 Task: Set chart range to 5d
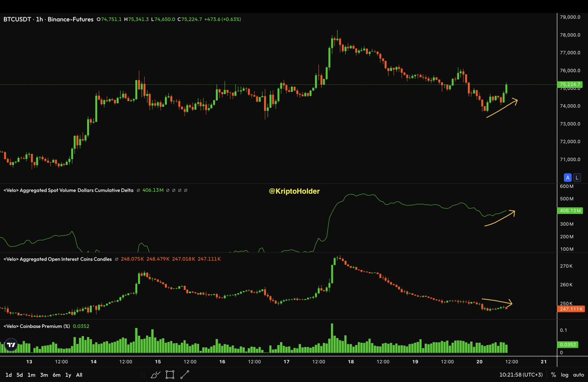[x=20, y=375]
